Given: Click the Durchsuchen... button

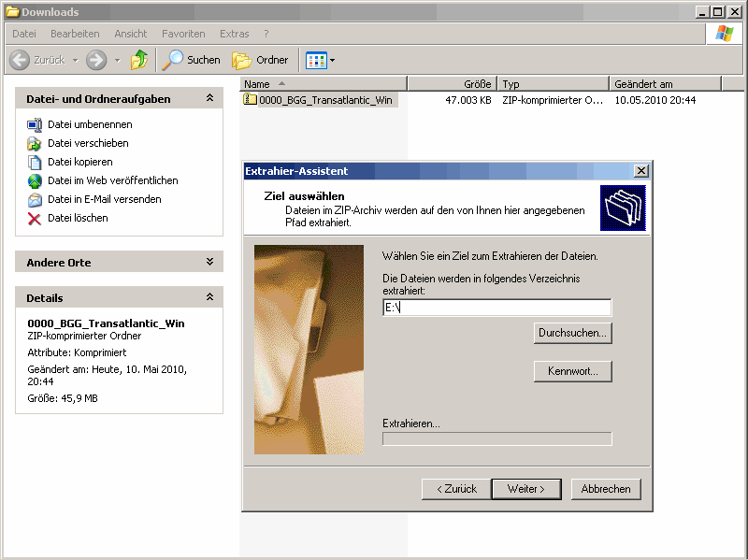Looking at the screenshot, I should [x=572, y=333].
